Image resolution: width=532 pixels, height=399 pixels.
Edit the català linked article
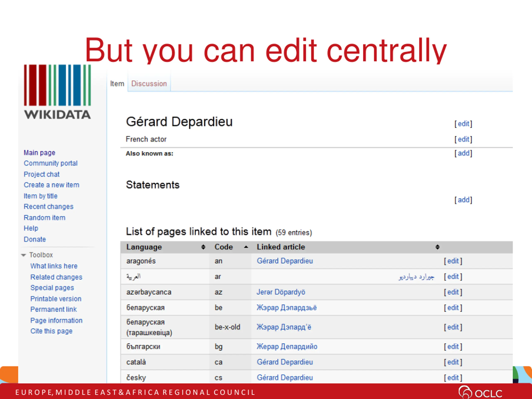453,362
